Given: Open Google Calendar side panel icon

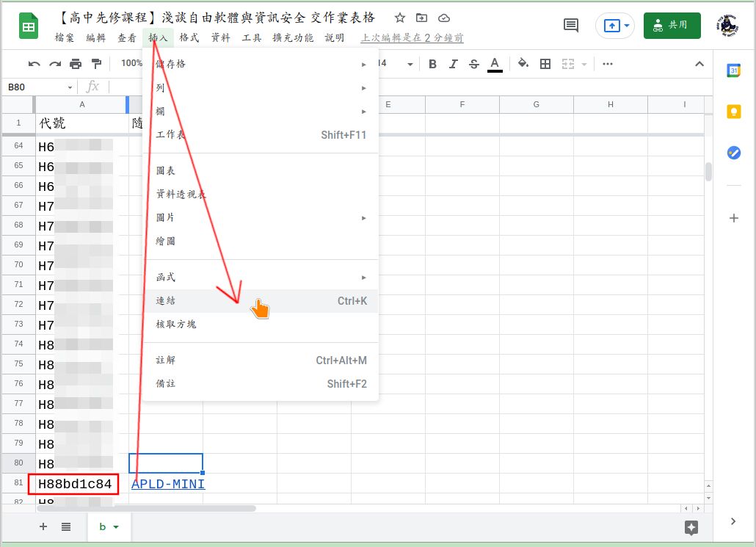Looking at the screenshot, I should [733, 70].
